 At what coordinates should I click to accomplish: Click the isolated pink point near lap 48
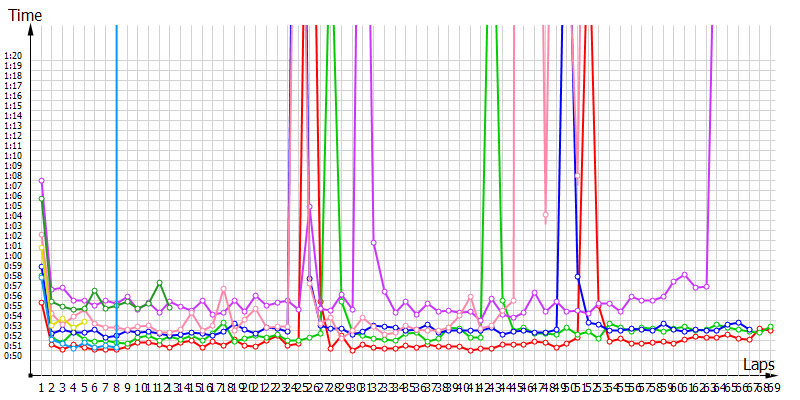point(545,215)
